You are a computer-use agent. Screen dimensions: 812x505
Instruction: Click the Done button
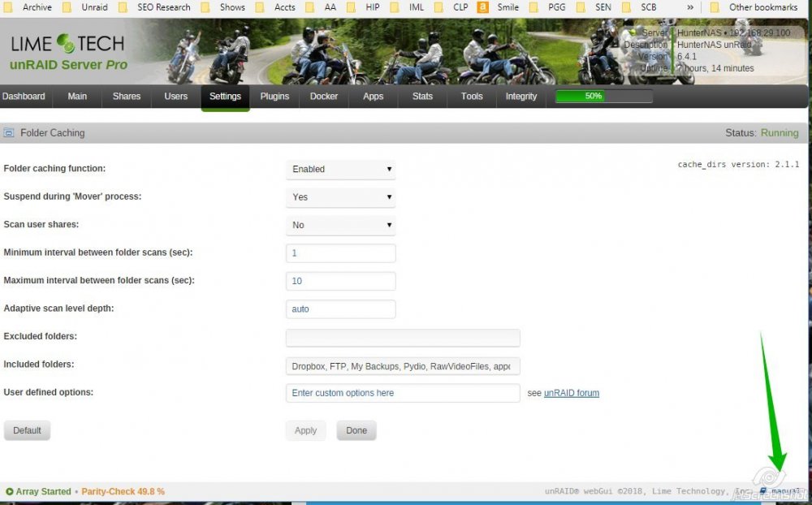point(356,429)
